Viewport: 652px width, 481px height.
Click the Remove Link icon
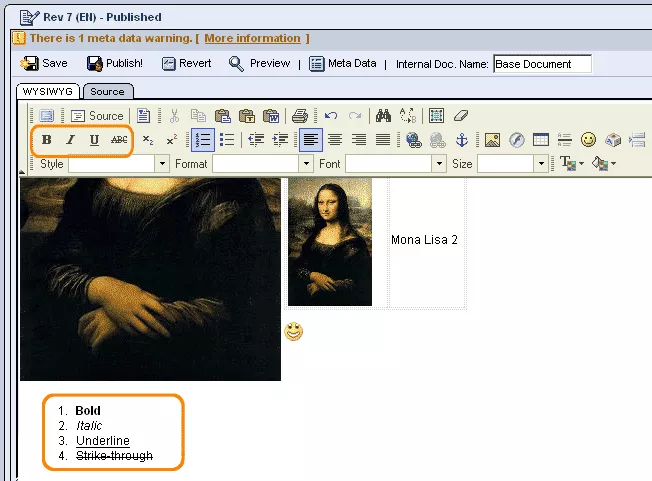click(437, 140)
